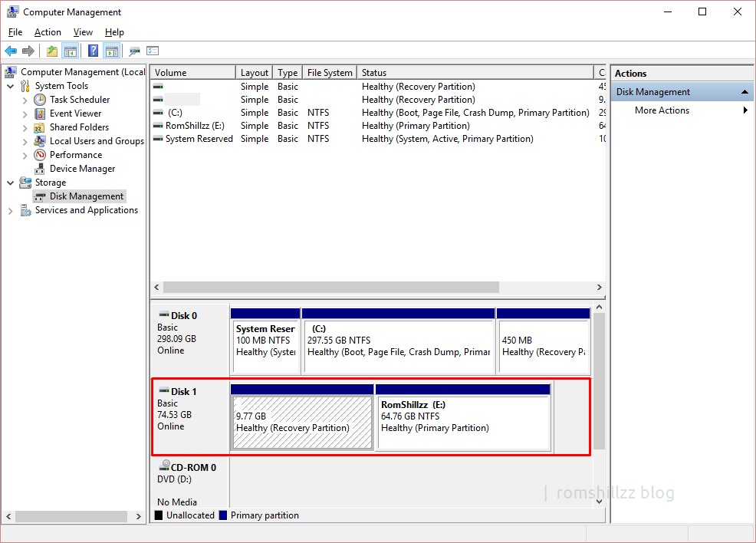Screen dimensions: 756x543
Task: Click the console tree horizontal scrollbar
Action: coord(71,516)
